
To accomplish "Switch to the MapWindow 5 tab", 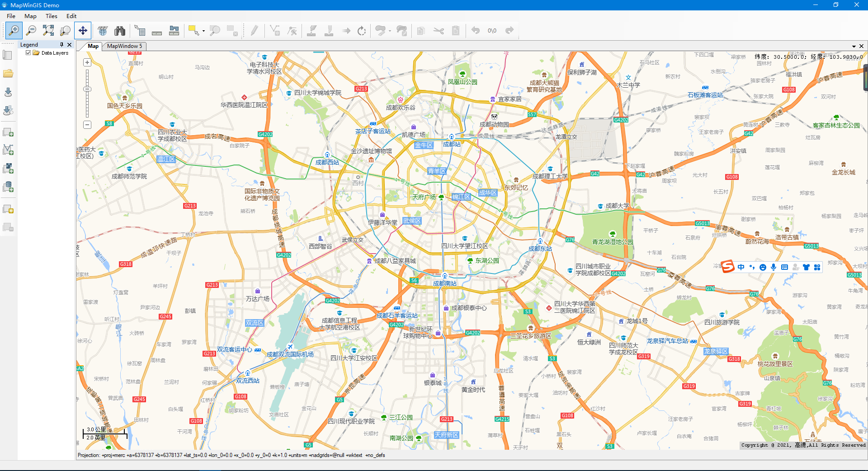I will pos(124,46).
